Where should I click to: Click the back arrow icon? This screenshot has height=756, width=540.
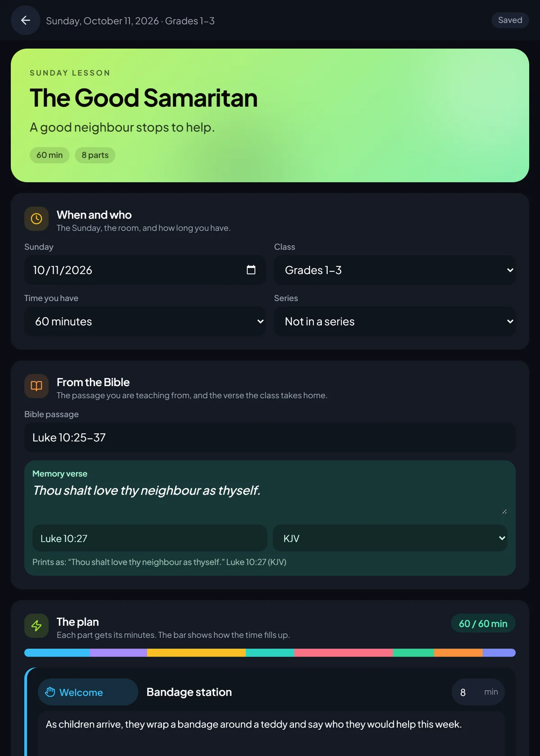point(26,20)
